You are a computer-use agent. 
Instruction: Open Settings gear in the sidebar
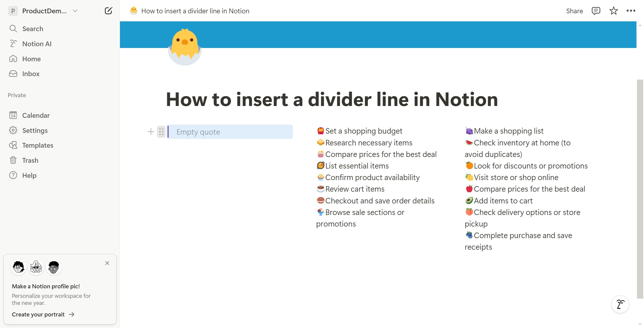[x=13, y=130]
